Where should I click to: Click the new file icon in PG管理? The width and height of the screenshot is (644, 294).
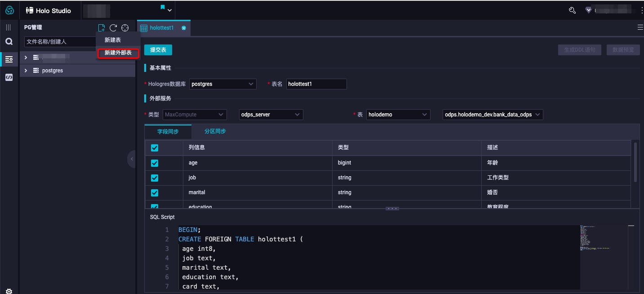click(102, 28)
